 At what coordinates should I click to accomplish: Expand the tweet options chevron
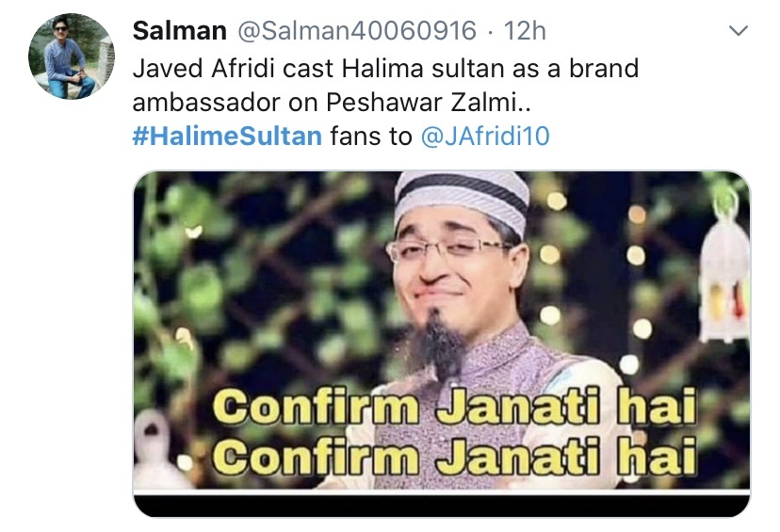739,31
